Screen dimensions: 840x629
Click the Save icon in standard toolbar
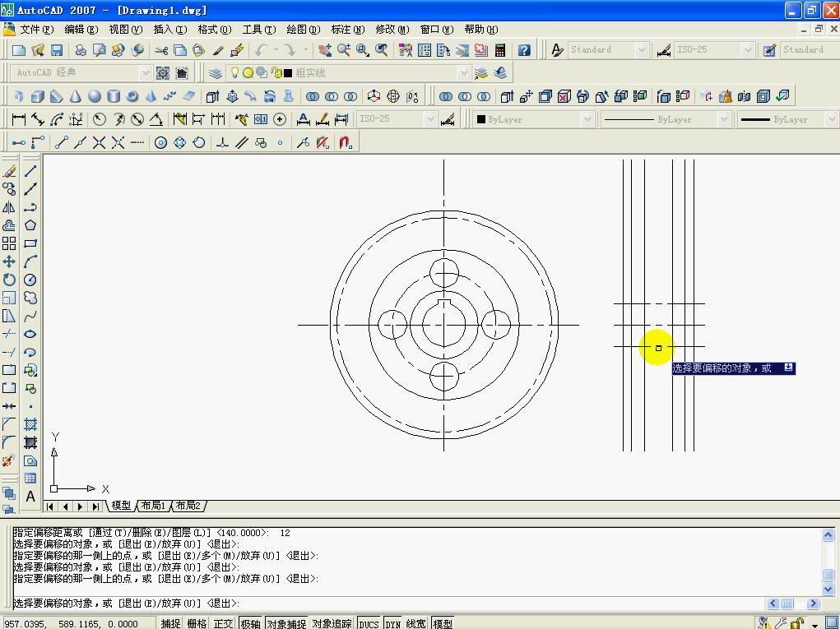[x=57, y=50]
